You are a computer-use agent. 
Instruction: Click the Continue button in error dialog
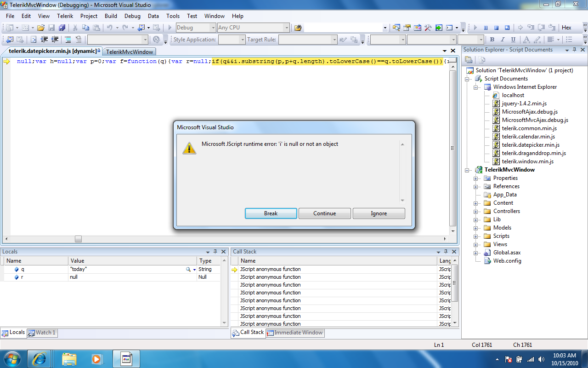point(325,213)
